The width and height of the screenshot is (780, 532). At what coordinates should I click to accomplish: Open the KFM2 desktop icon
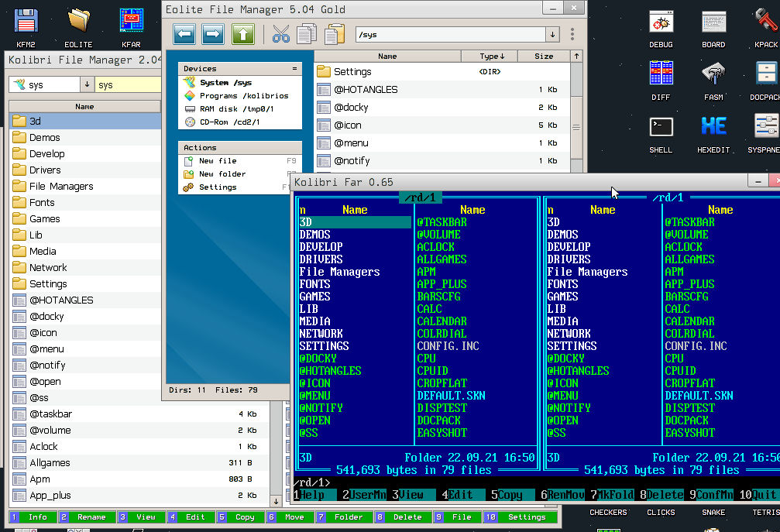click(x=26, y=28)
